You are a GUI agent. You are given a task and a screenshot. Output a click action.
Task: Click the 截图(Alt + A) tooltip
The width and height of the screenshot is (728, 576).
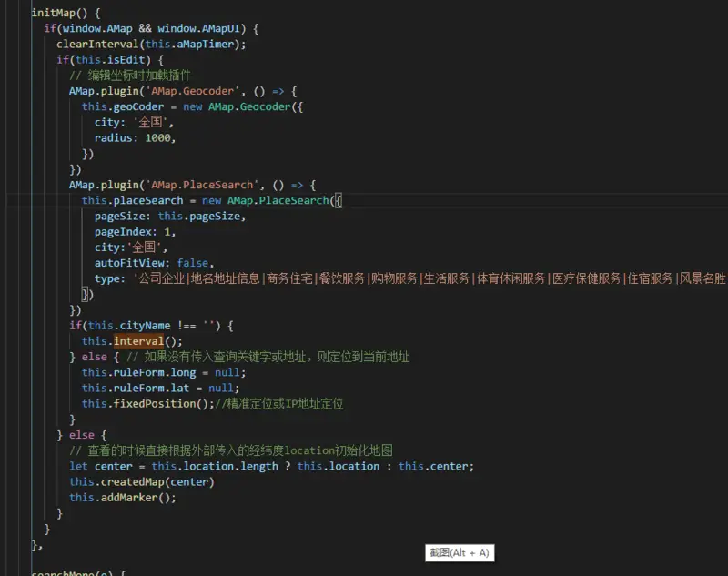(x=460, y=552)
